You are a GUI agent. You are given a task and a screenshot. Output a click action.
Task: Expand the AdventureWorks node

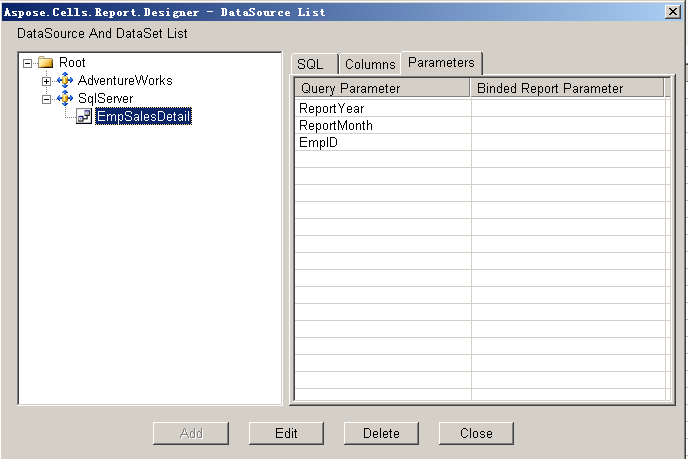(47, 81)
